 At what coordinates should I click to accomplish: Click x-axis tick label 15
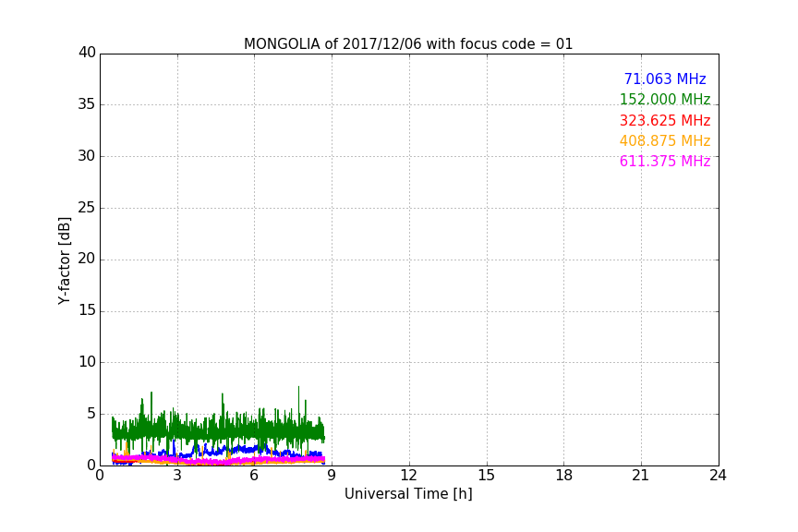coord(486,476)
